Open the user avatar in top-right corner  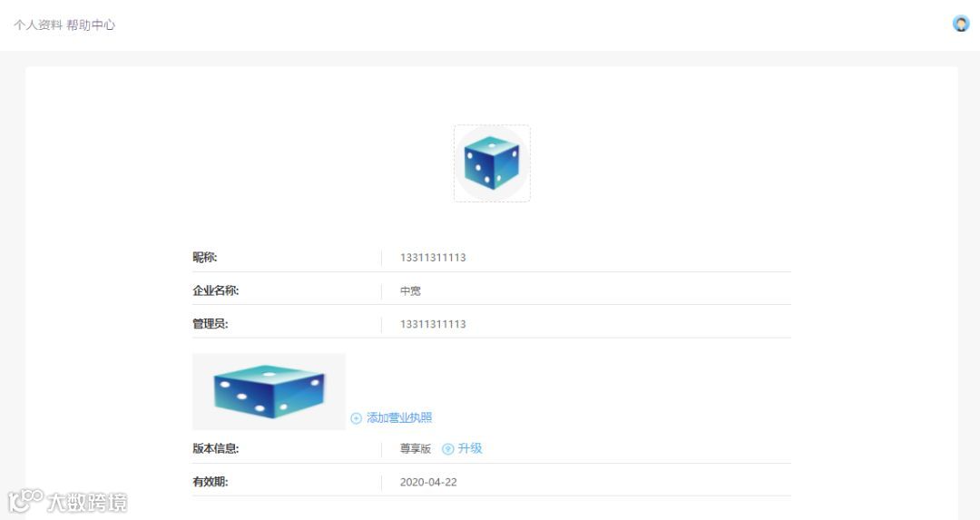click(x=961, y=24)
